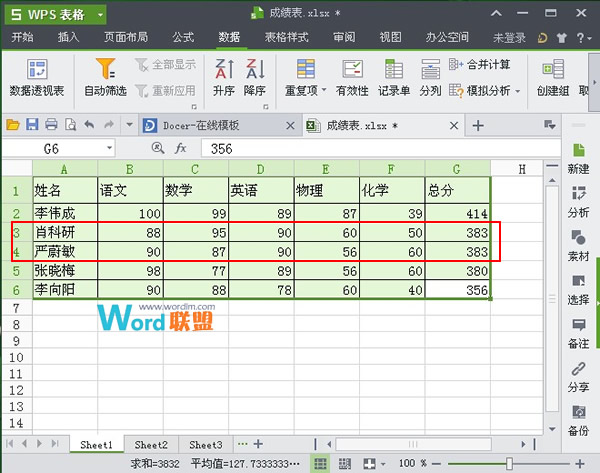Open Data Validity (有效性) settings
This screenshot has height=473, width=600.
point(352,78)
